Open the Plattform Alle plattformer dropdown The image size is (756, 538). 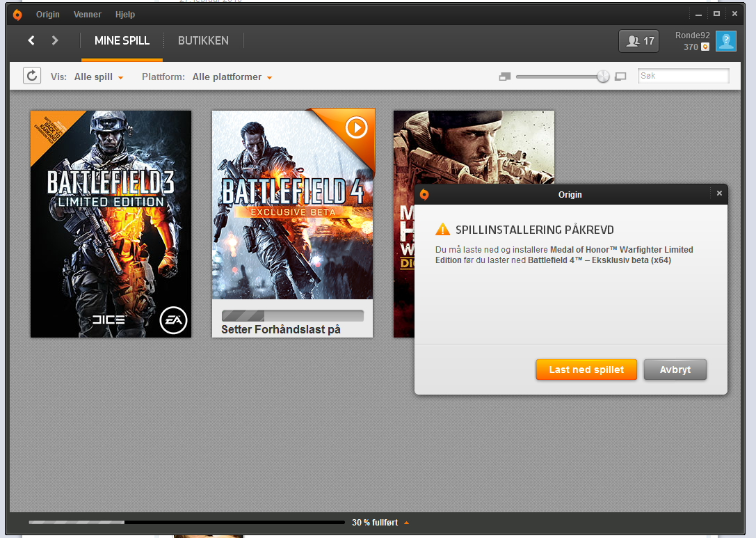tap(232, 77)
